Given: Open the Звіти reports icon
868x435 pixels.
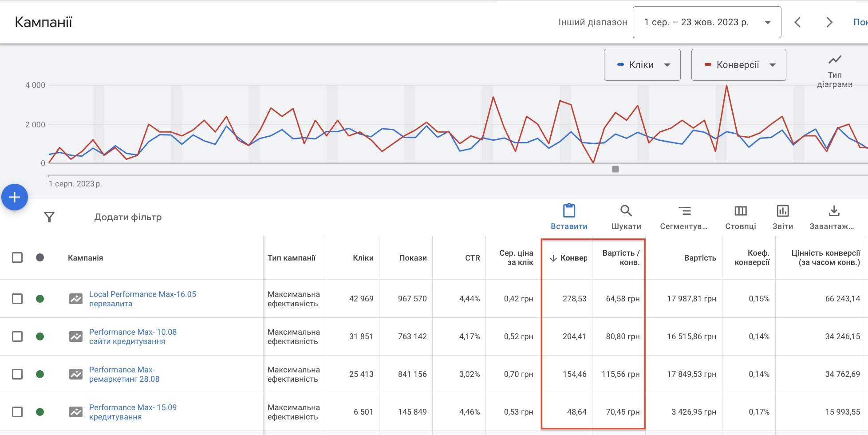Looking at the screenshot, I should 782,211.
